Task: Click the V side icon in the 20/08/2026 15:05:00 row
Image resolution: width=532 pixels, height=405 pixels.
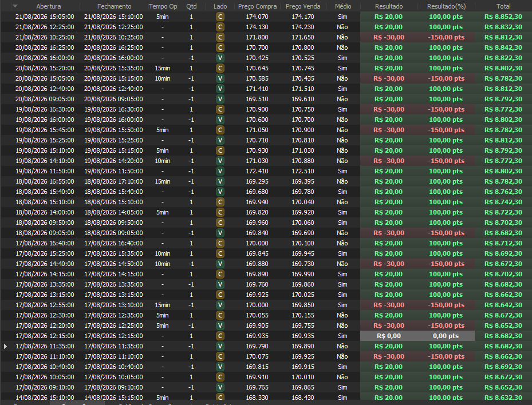Action: [x=220, y=78]
